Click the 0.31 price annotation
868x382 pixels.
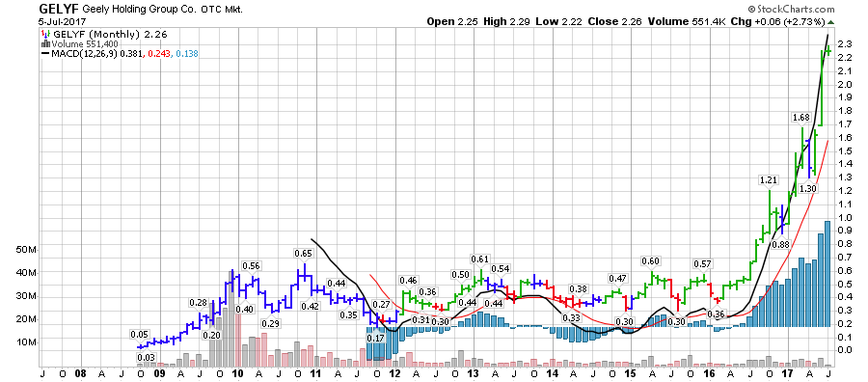[421, 319]
